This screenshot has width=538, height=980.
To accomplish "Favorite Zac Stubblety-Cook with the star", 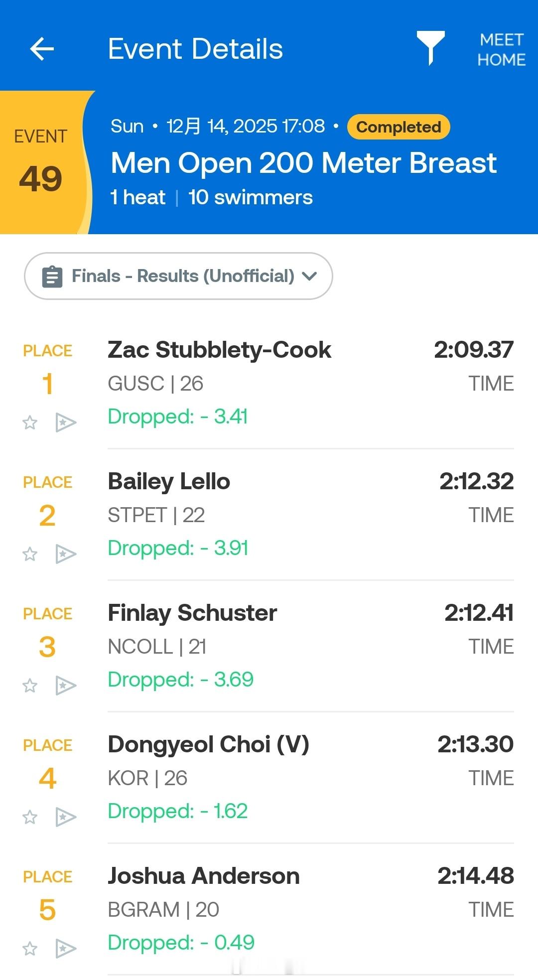I will click(30, 422).
